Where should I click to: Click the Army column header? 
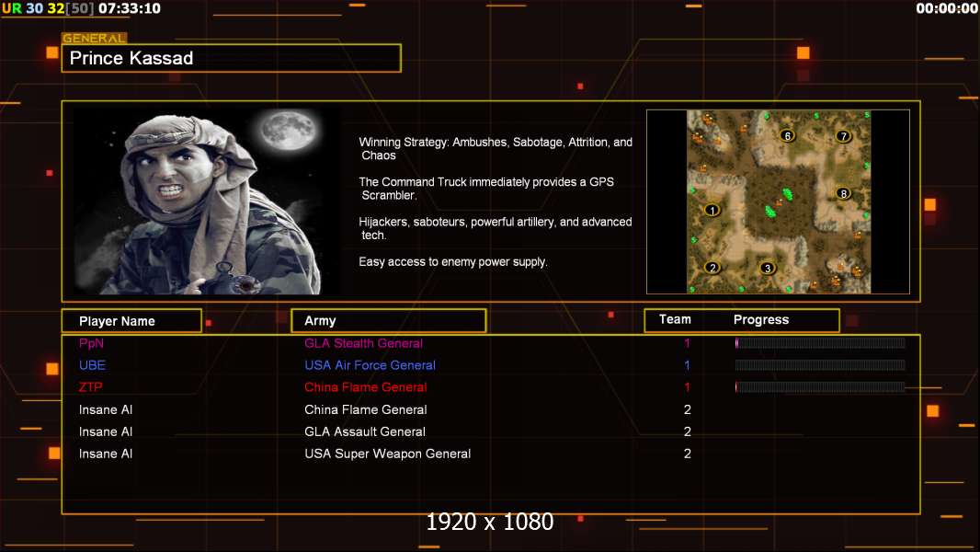389,321
